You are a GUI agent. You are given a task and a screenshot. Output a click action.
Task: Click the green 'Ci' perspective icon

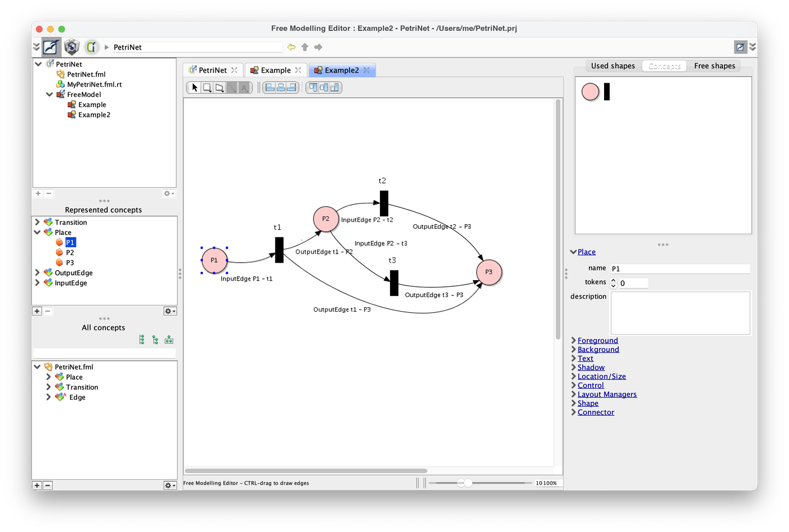91,47
